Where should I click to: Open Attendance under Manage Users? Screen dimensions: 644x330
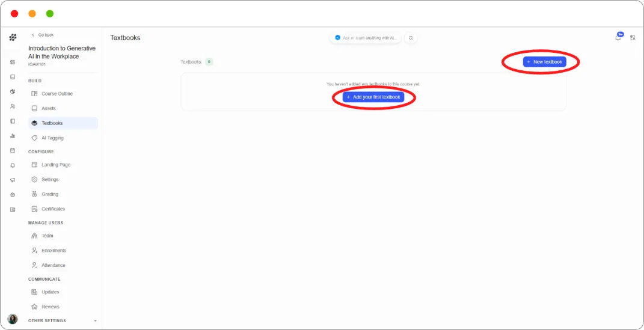point(63,265)
